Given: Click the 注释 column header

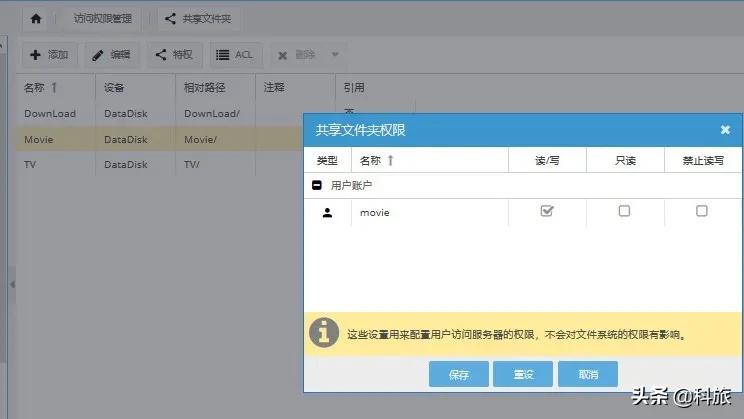Looking at the screenshot, I should click(x=295, y=87).
